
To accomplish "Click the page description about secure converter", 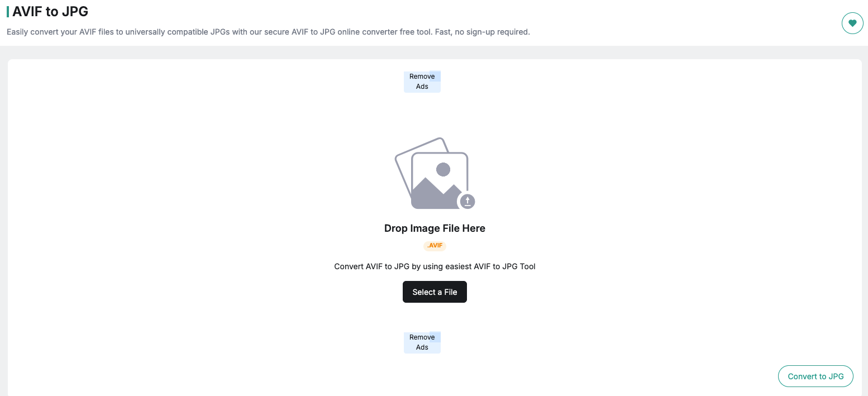I will tap(268, 32).
